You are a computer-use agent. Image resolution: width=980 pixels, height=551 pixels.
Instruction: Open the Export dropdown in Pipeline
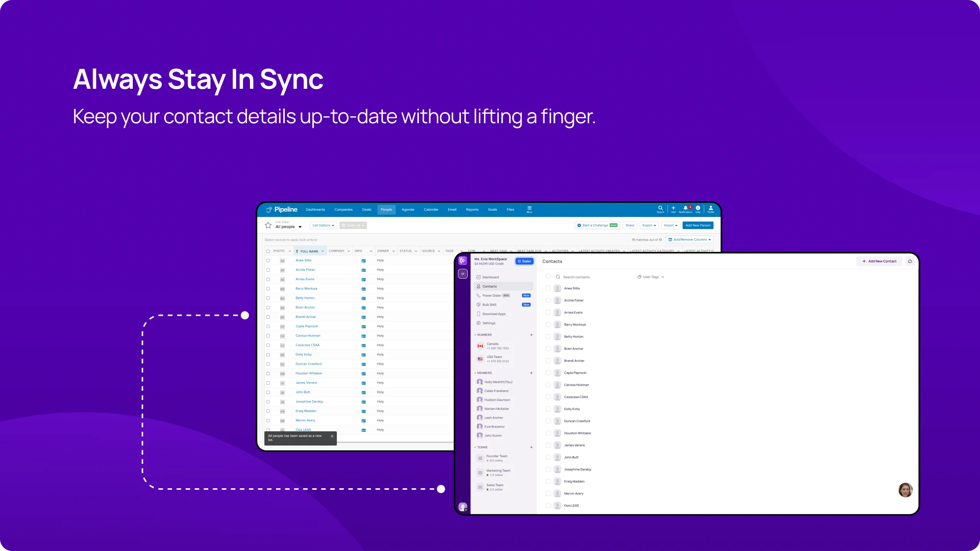(649, 225)
